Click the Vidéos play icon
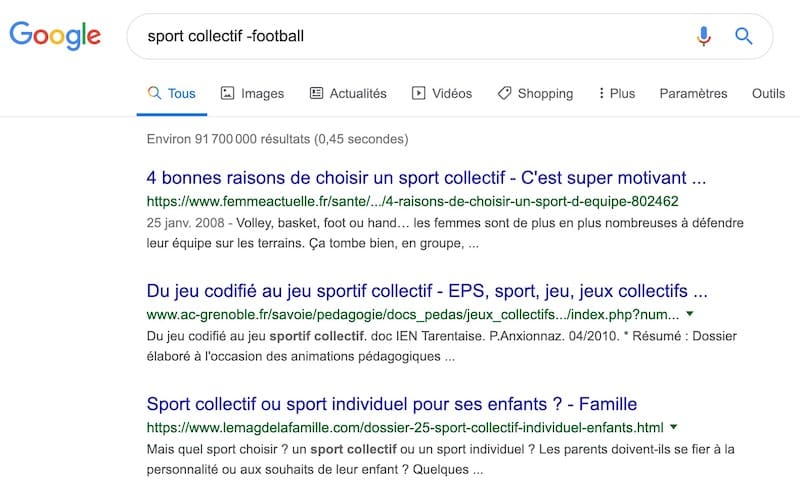The height and width of the screenshot is (487, 800). pyautogui.click(x=418, y=93)
